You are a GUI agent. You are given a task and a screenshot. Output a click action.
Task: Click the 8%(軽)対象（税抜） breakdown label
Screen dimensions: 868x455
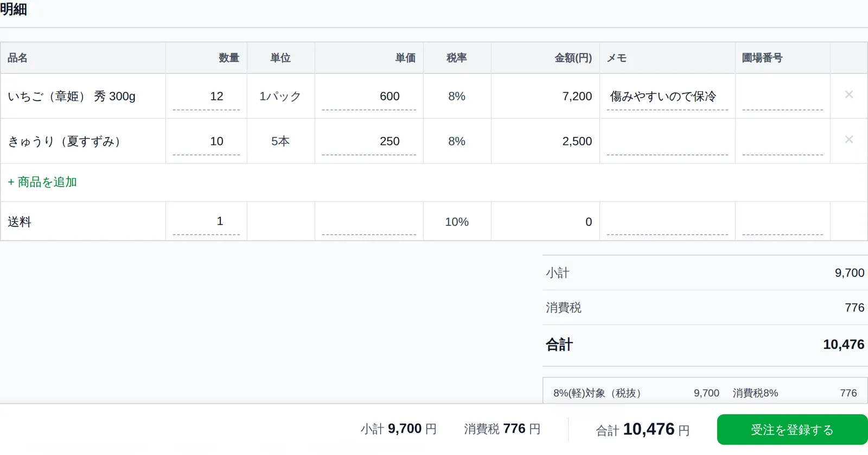pyautogui.click(x=597, y=393)
